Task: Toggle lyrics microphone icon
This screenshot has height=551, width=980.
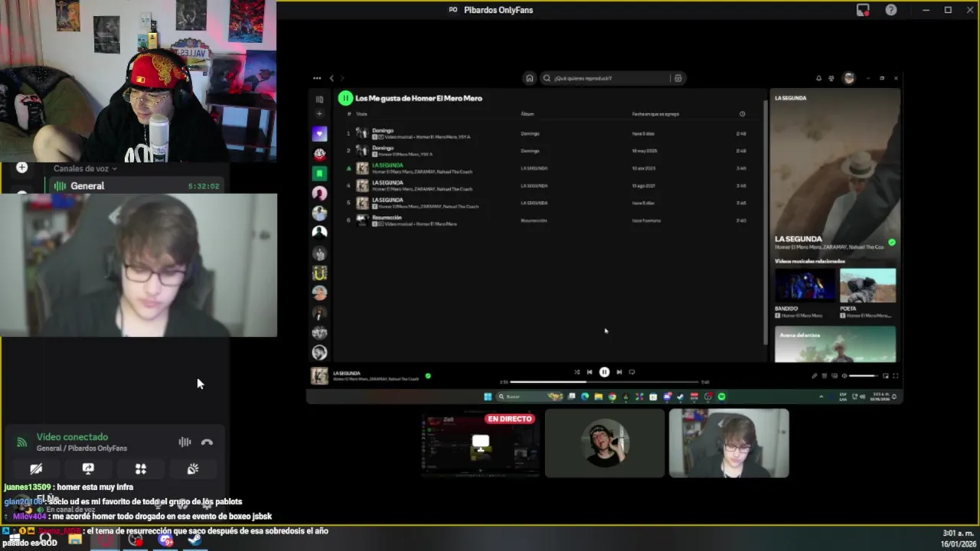Action: coord(815,376)
